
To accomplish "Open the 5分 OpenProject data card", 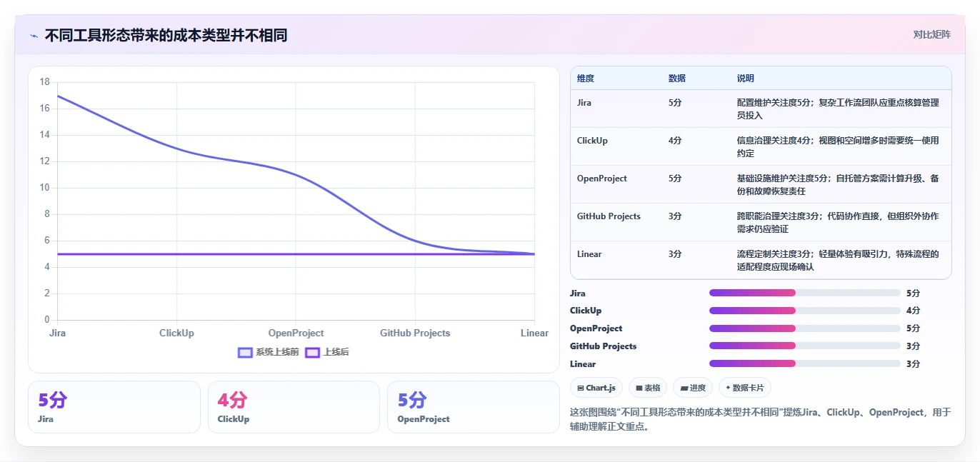I will coord(474,407).
